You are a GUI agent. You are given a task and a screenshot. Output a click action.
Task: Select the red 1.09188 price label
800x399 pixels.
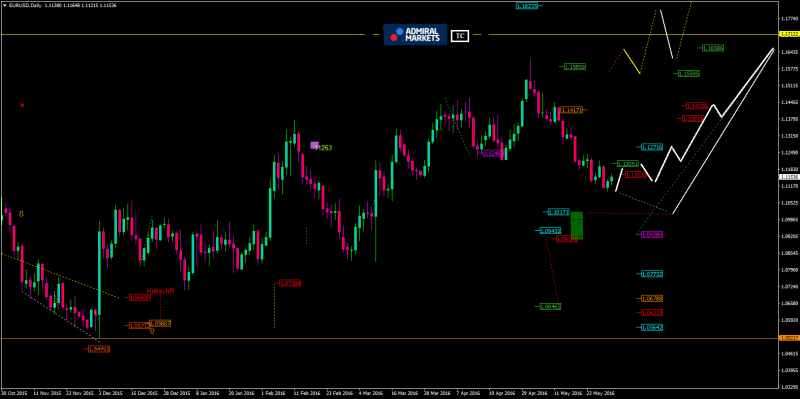567,238
